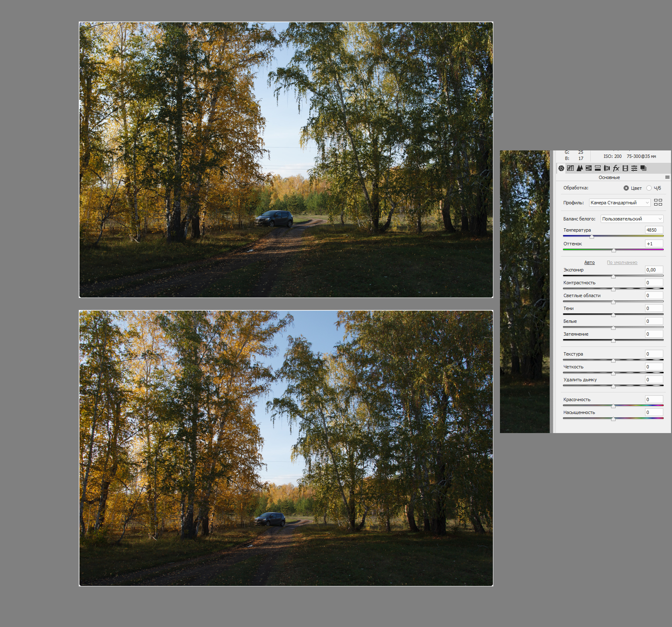Open the Lens Corrections panel tab
672x627 pixels.
pos(607,168)
